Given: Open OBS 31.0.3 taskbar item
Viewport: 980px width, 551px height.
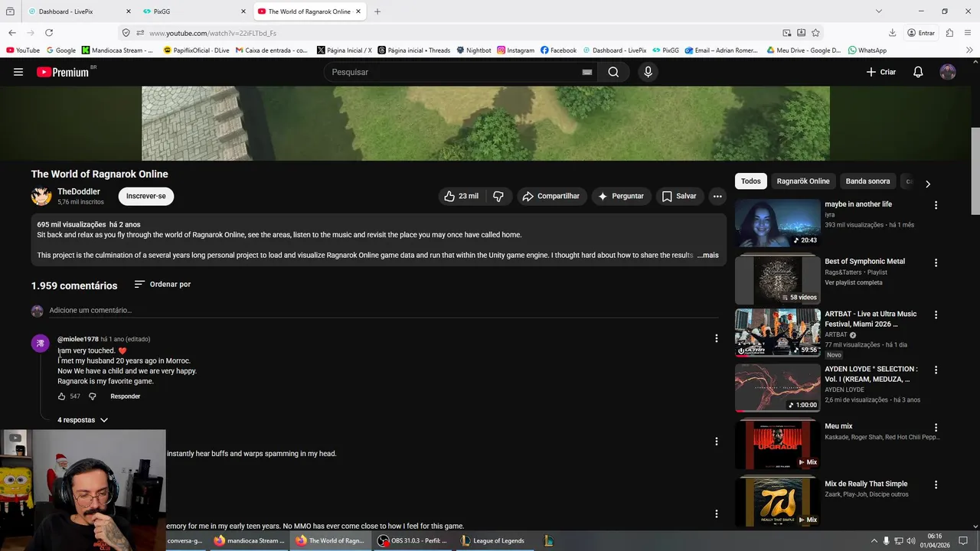Looking at the screenshot, I should (413, 540).
